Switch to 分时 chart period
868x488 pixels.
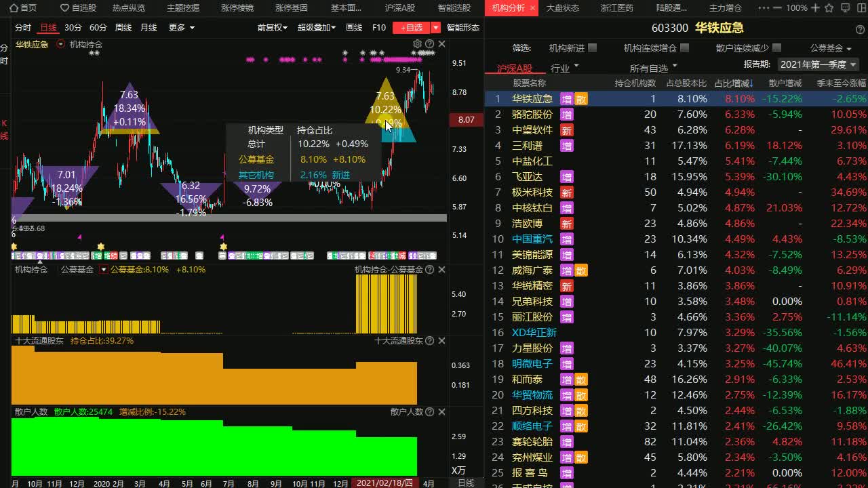click(x=23, y=28)
